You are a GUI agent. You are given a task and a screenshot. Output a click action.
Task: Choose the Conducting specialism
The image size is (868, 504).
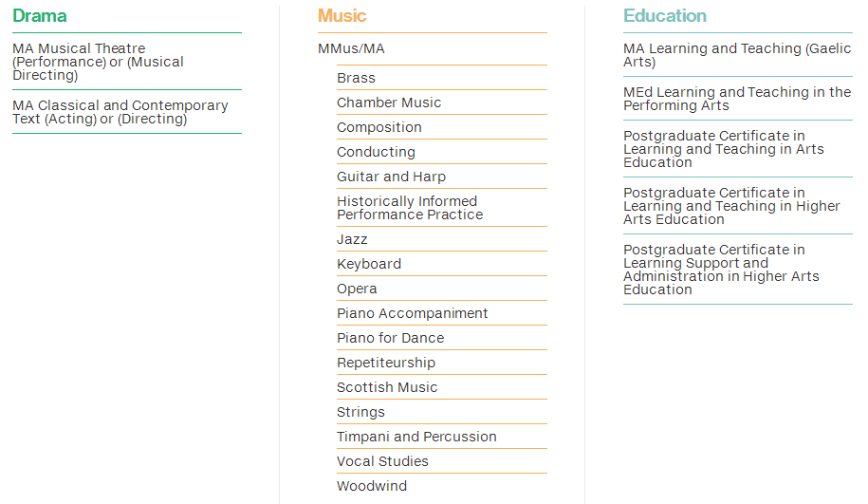(376, 152)
